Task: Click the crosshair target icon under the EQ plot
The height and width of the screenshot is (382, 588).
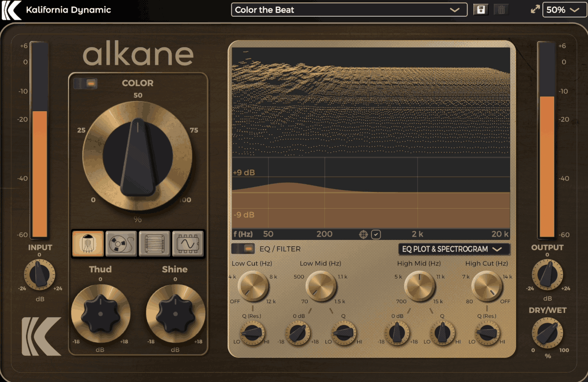Action: pos(363,235)
